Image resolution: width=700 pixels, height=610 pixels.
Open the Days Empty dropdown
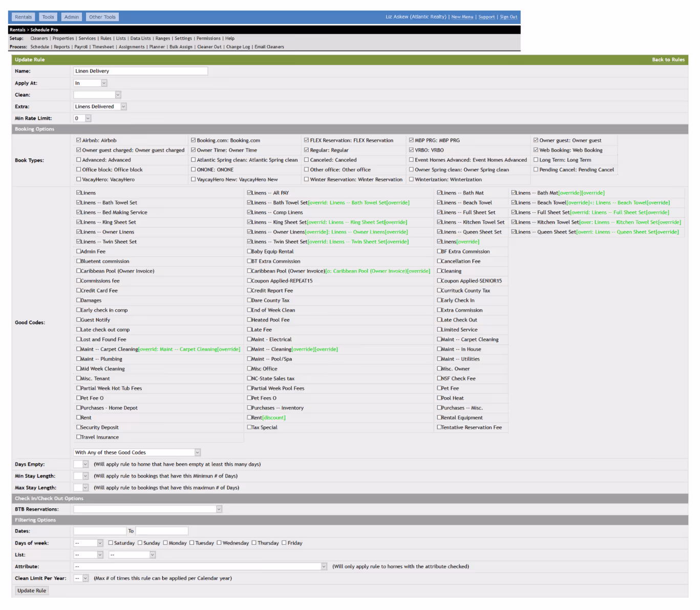[x=81, y=464]
